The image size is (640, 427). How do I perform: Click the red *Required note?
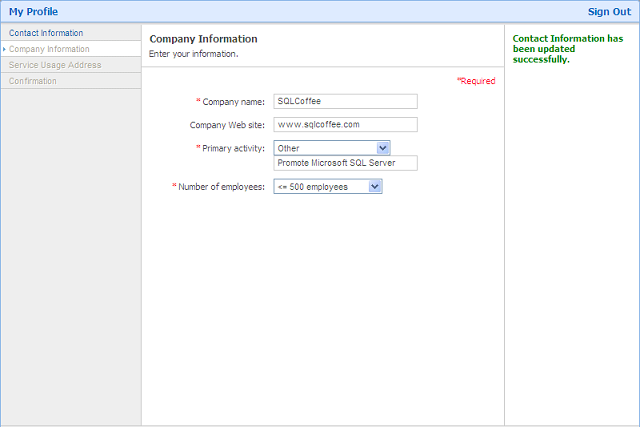pos(476,81)
